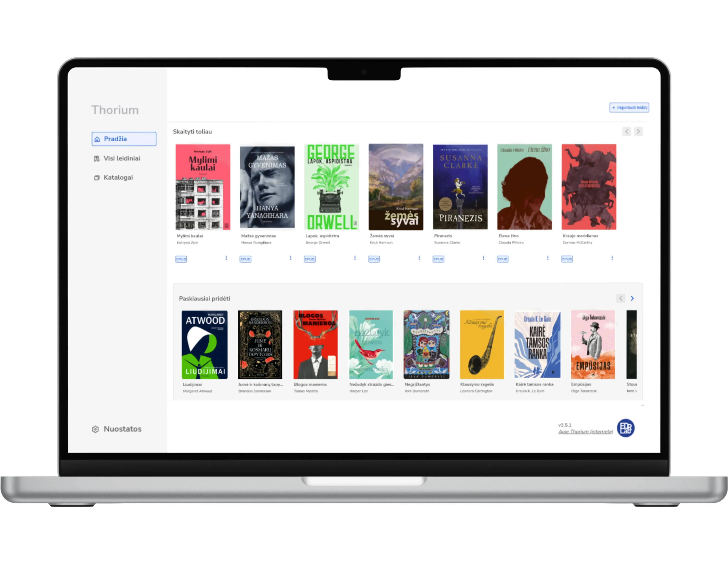
Task: Open the menu for Piranezis
Action: pyautogui.click(x=484, y=258)
